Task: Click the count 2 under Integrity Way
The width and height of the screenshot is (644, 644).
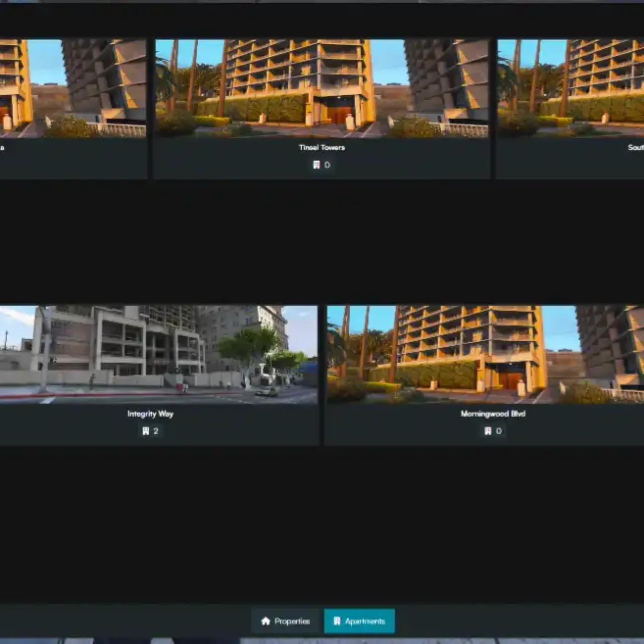Action: pyautogui.click(x=156, y=431)
